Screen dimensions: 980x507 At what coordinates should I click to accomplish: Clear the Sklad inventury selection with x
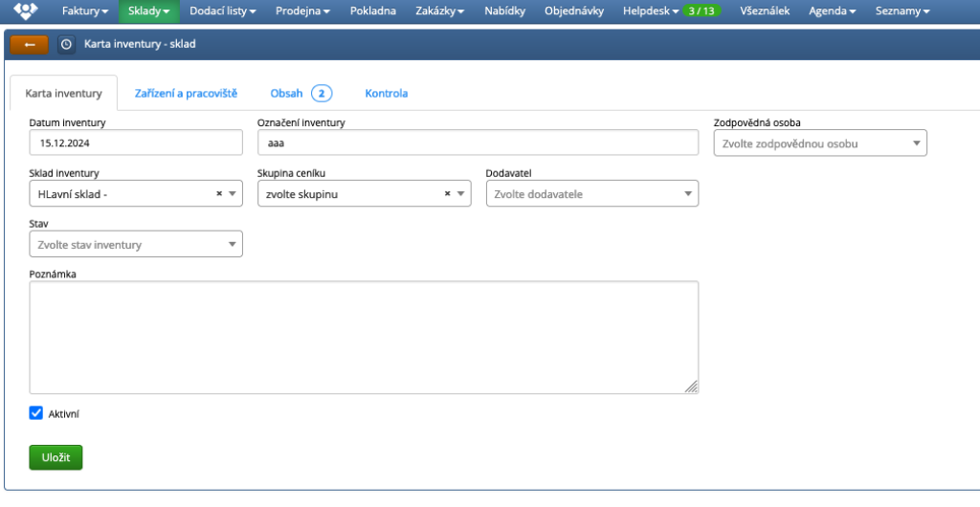(x=218, y=194)
